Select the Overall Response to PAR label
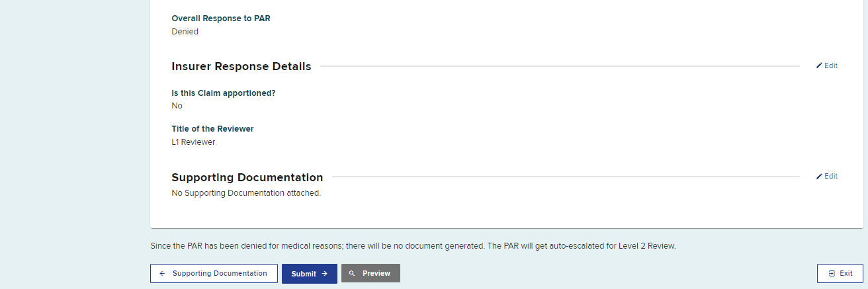868x289 pixels. [x=221, y=19]
